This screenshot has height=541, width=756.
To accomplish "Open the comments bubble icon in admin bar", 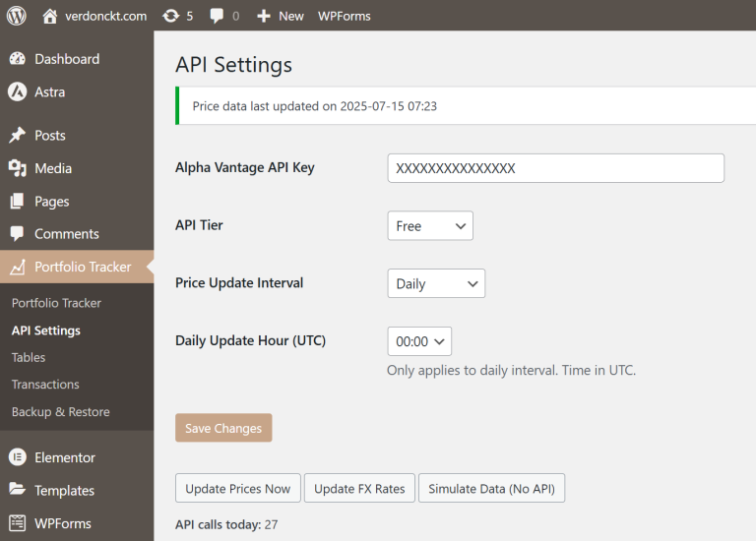I will pos(217,16).
